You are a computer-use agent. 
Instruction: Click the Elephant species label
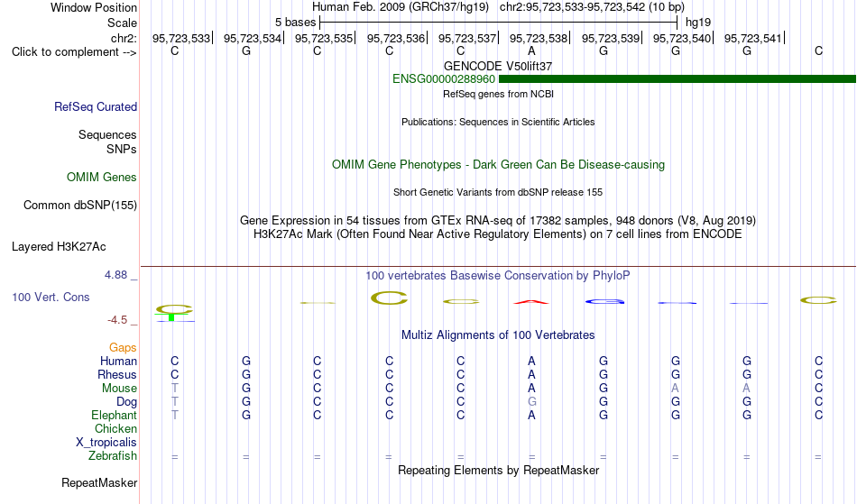coord(115,416)
